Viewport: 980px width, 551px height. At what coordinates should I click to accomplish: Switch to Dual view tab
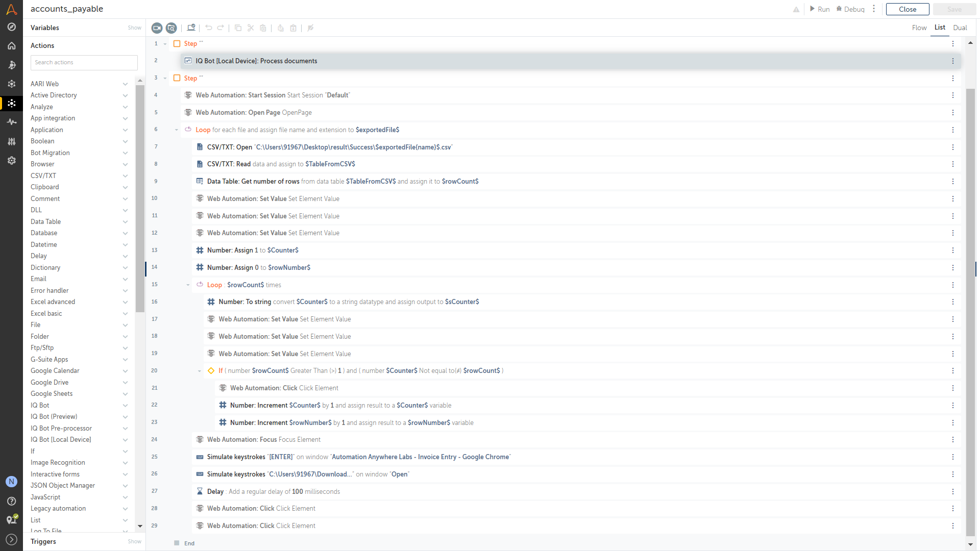point(960,28)
